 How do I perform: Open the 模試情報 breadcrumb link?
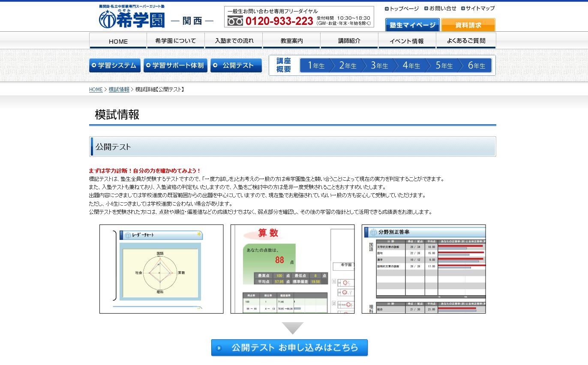pyautogui.click(x=119, y=90)
